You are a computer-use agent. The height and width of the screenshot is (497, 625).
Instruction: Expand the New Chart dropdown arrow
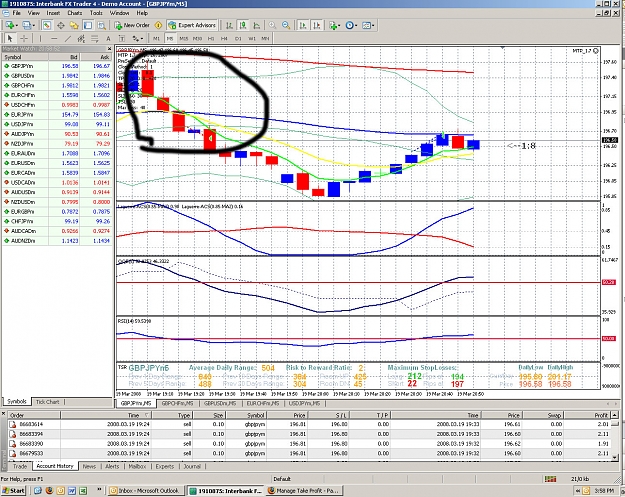[16, 26]
